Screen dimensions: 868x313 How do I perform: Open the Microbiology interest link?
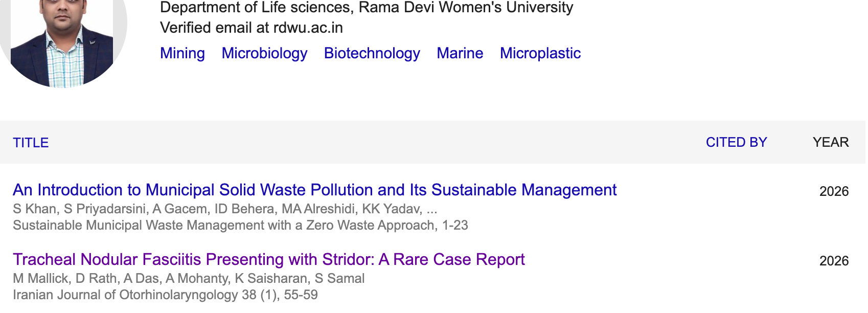pyautogui.click(x=264, y=53)
